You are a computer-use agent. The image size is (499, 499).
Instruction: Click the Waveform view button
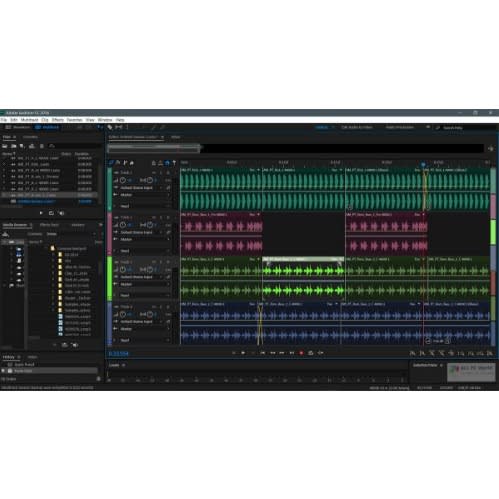click(18, 127)
